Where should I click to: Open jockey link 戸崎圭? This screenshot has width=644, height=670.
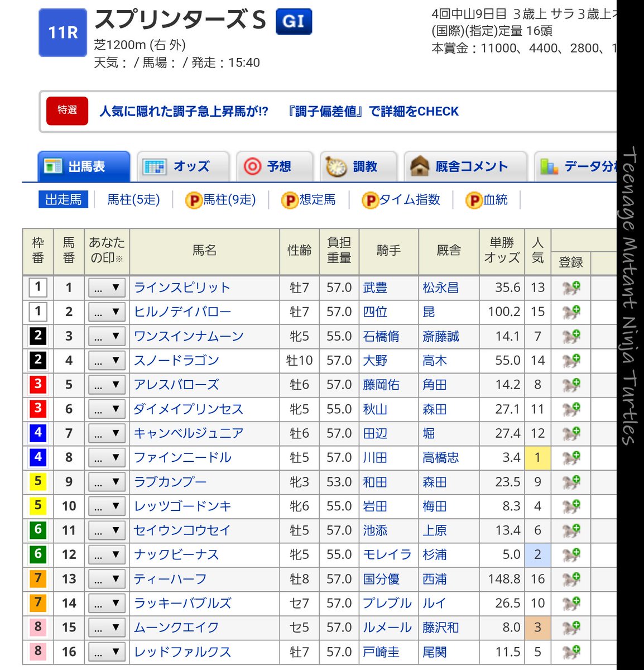tap(381, 652)
